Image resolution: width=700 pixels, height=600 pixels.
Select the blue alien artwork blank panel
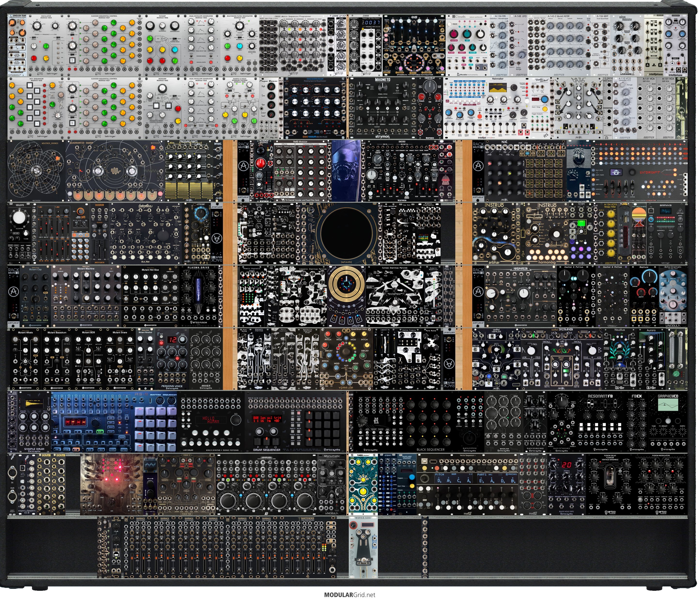tap(347, 171)
